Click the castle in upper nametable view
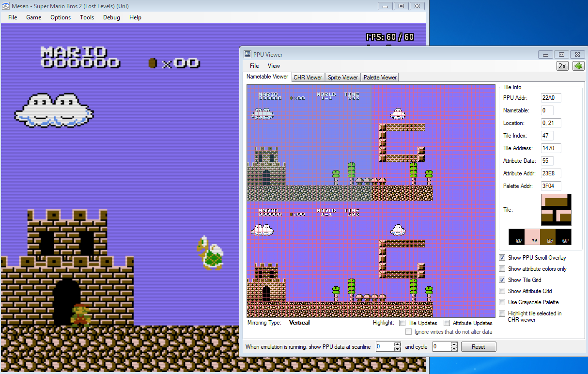 point(266,166)
